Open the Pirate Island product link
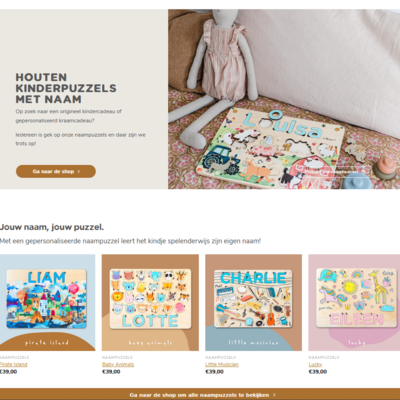 click(13, 364)
